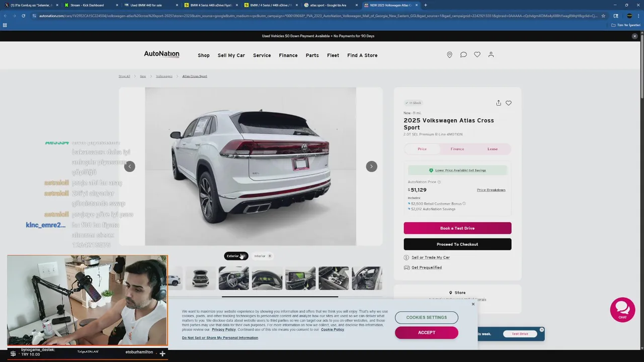Open Find A Store menu

tap(362, 55)
